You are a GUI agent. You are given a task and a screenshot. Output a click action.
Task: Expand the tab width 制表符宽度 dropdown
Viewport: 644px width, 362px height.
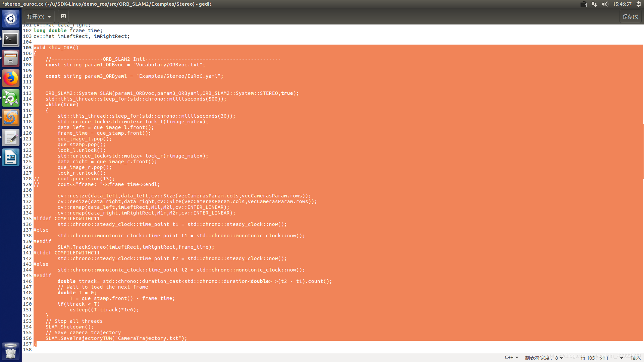coord(544,358)
